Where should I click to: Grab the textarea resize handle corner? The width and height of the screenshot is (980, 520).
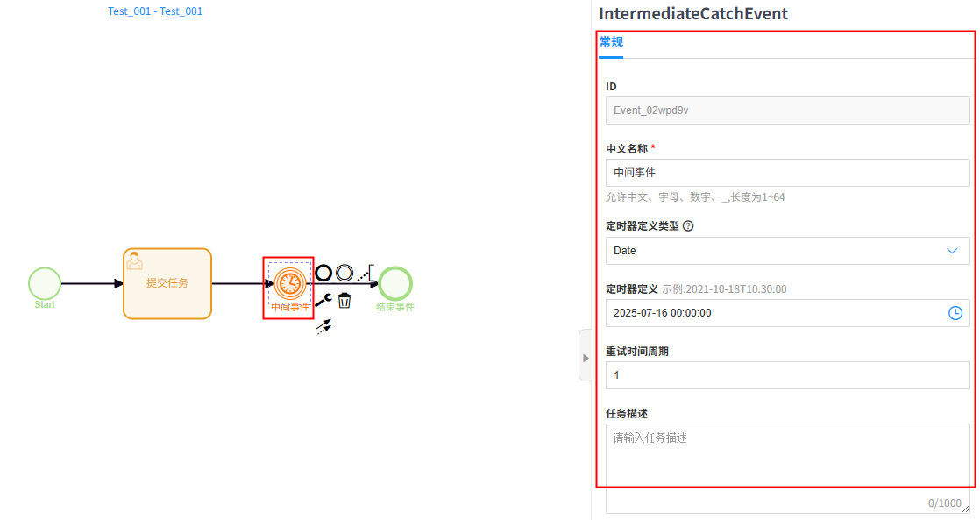[966, 509]
